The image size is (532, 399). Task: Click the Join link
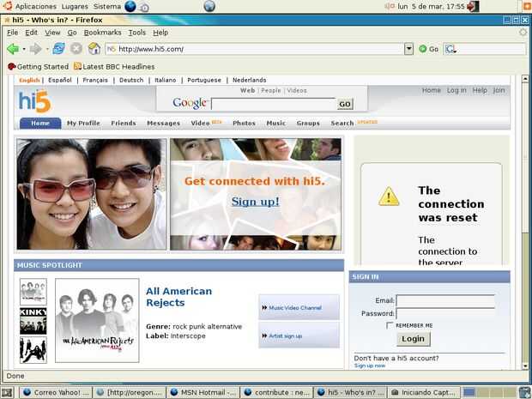pos(499,90)
